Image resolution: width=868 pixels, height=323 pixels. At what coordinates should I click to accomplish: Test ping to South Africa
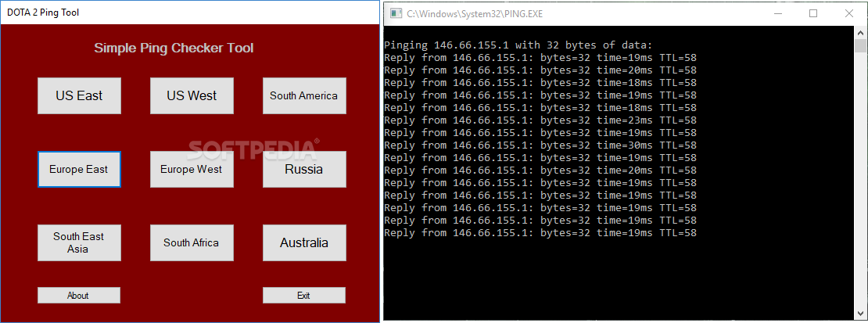coord(192,242)
